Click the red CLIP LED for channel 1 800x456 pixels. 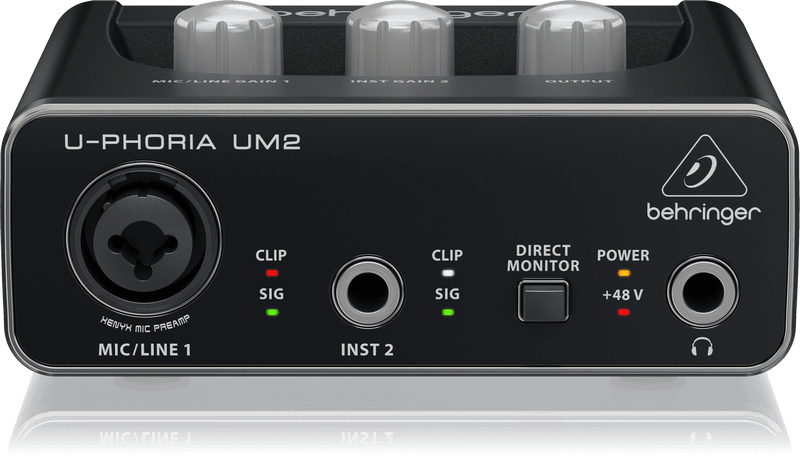click(272, 273)
